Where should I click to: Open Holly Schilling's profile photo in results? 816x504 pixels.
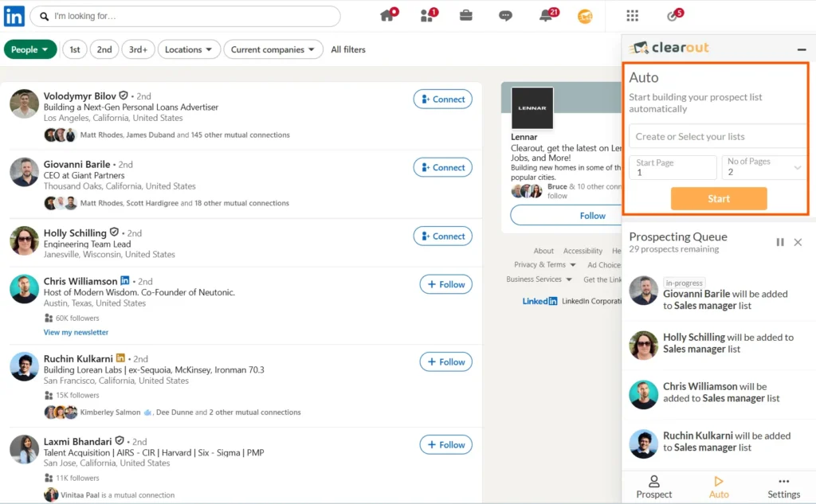point(24,240)
